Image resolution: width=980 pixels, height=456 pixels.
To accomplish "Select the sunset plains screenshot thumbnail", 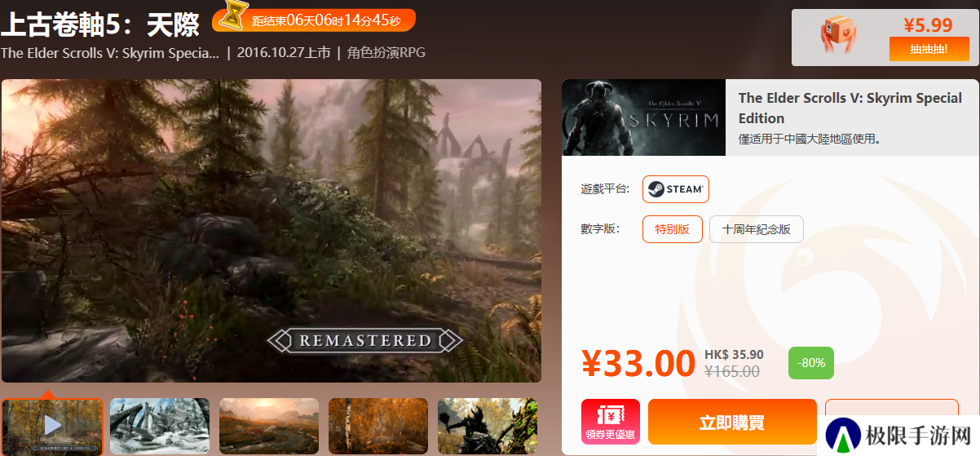I will click(269, 426).
